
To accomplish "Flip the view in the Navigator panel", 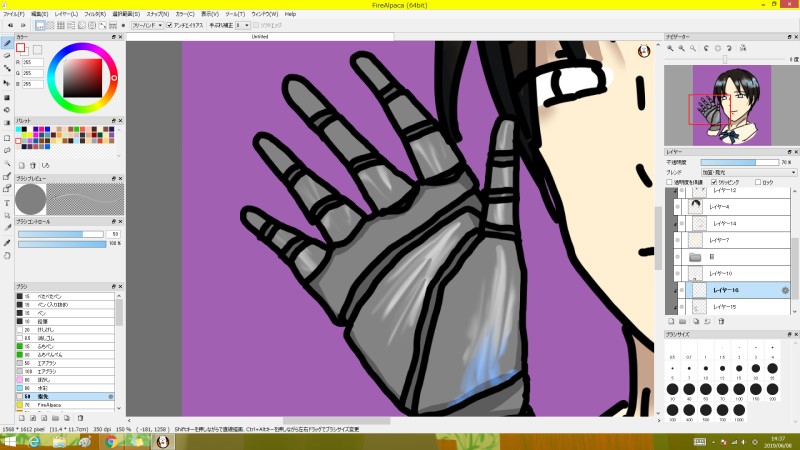I will [743, 48].
